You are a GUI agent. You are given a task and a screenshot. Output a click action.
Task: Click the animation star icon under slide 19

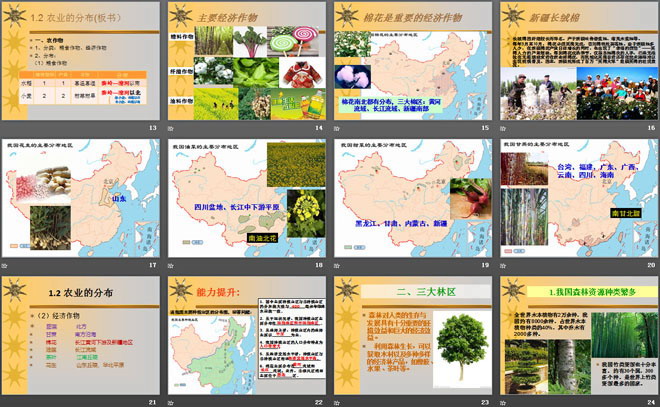tap(337, 266)
